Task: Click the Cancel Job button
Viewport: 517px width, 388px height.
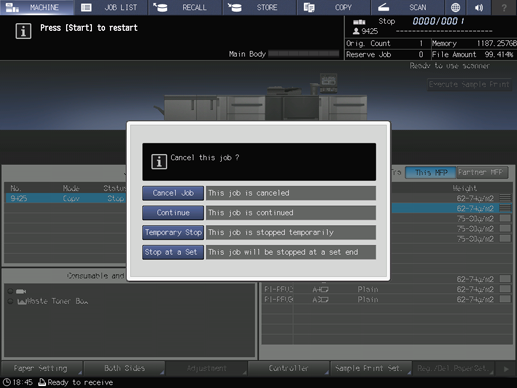Action: click(x=173, y=193)
